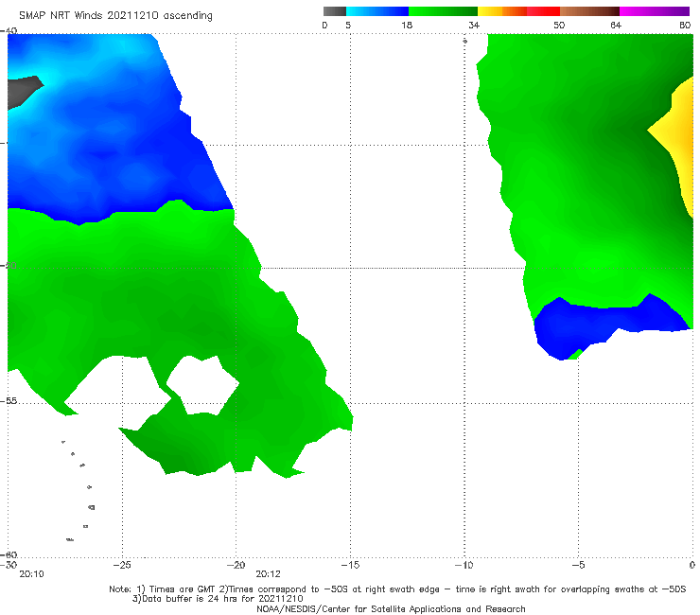Click the green 18-34 segment of colorbar

coord(443,11)
